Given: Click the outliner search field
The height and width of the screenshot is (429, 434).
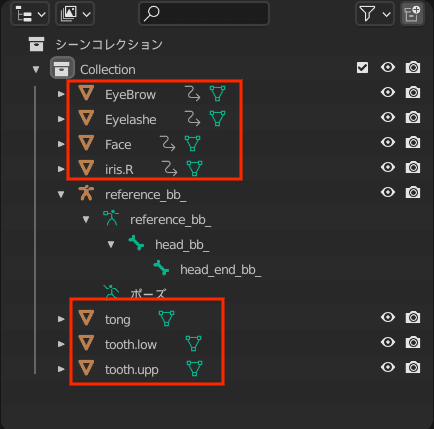Looking at the screenshot, I should (x=204, y=14).
